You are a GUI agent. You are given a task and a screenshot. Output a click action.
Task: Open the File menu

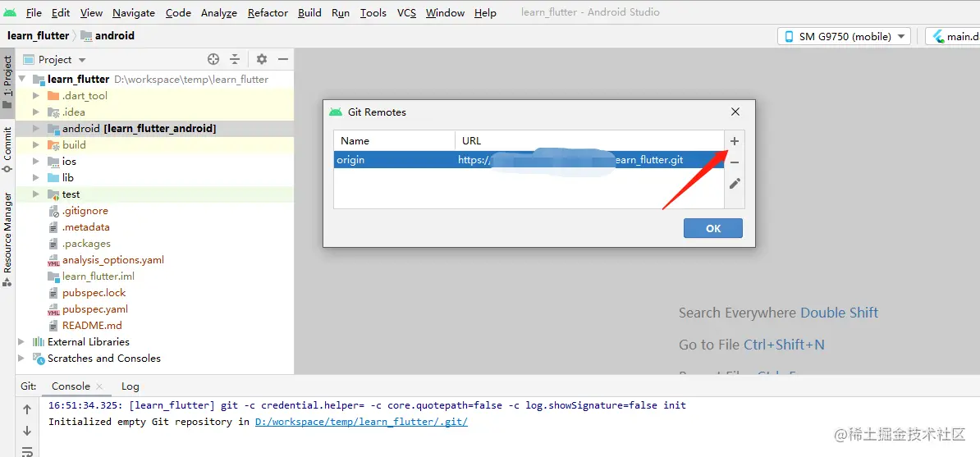(34, 12)
